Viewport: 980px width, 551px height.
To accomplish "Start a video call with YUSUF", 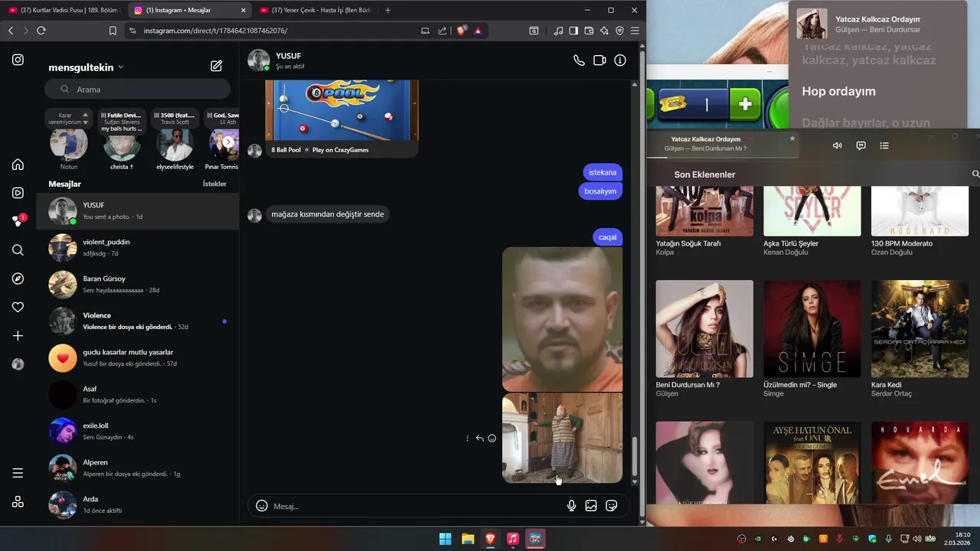I will click(599, 60).
